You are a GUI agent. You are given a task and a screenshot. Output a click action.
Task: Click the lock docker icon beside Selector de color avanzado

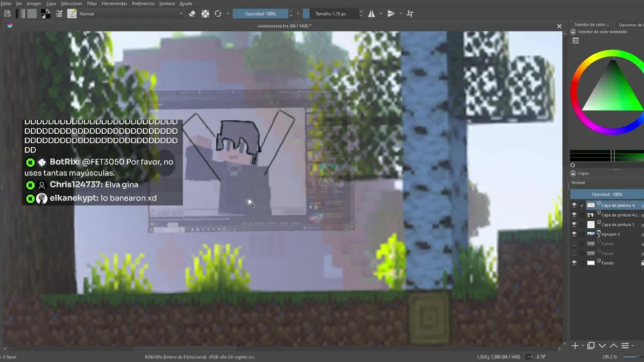(573, 32)
